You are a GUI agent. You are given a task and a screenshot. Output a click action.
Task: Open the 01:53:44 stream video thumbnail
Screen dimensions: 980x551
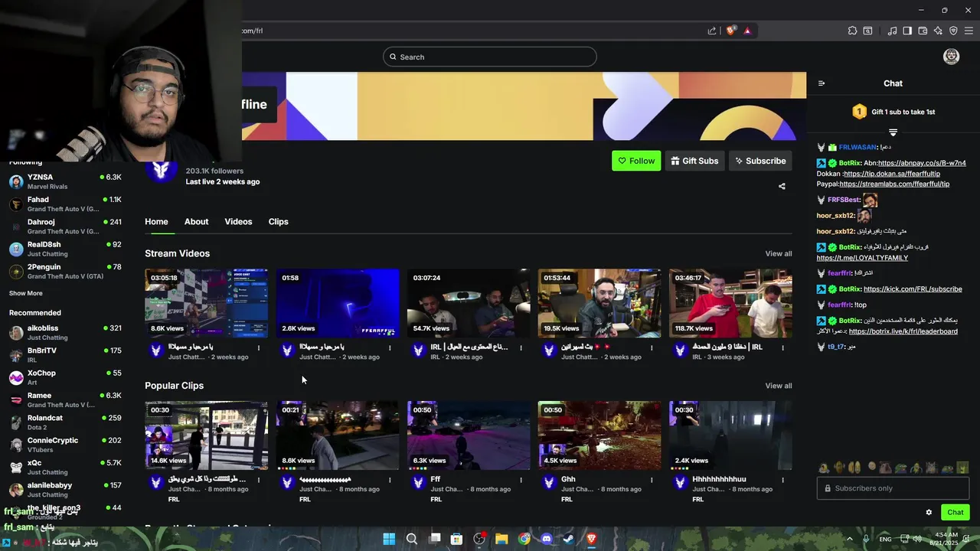(x=599, y=303)
